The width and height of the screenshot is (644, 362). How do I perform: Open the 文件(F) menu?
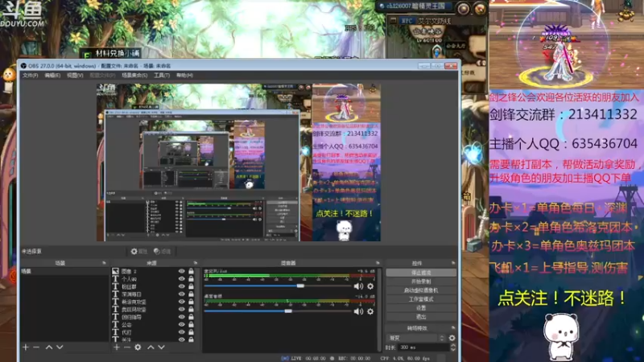[30, 76]
